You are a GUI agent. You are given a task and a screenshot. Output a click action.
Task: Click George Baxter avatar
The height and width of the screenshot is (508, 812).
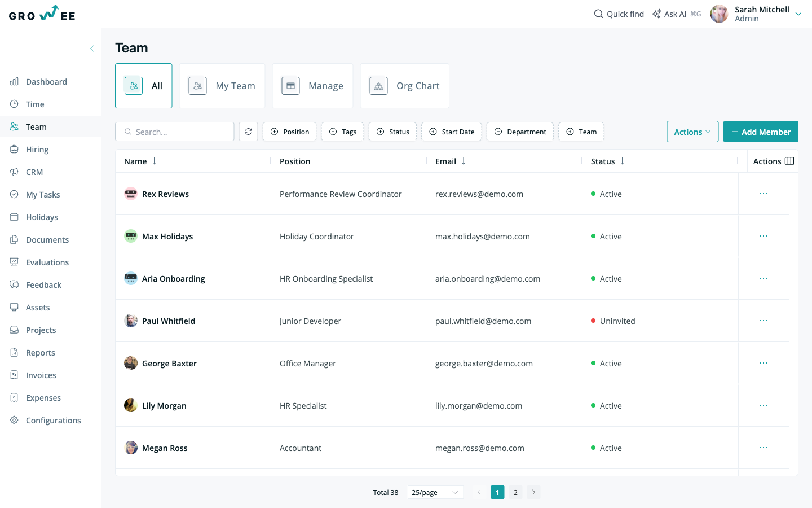coord(131,363)
